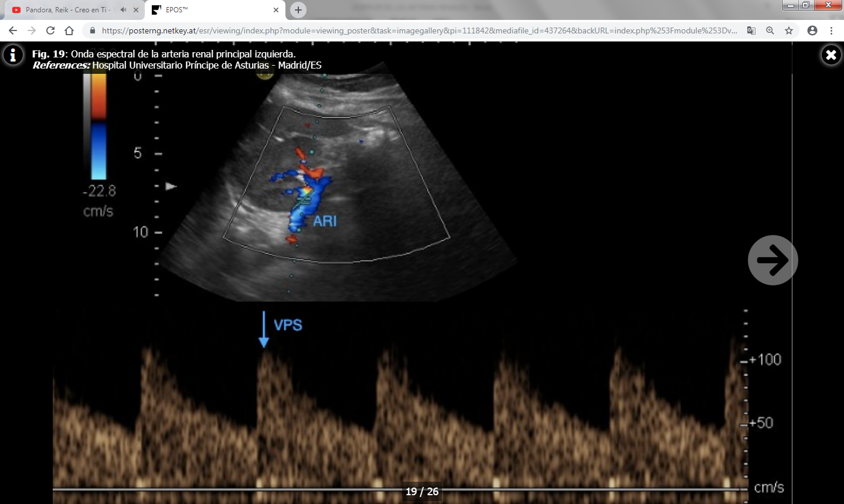Image resolution: width=844 pixels, height=504 pixels.
Task: Click the browser back arrow
Action: coord(13,30)
